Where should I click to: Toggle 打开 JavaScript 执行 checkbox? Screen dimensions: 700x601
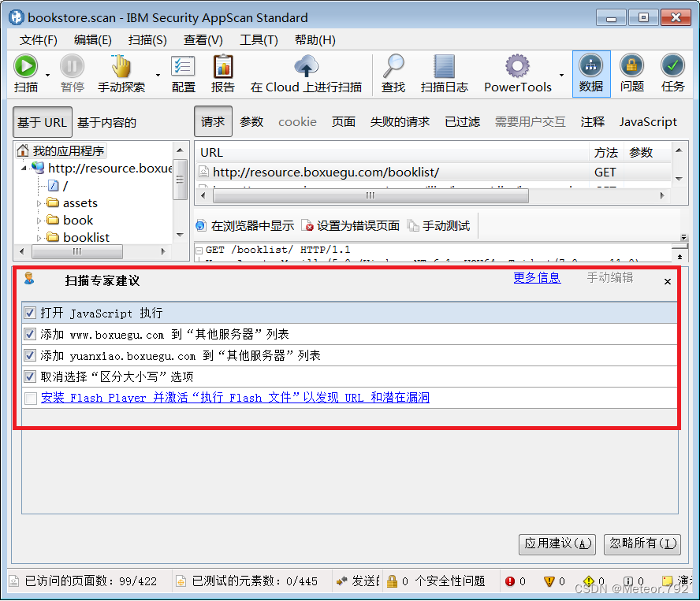pos(30,313)
